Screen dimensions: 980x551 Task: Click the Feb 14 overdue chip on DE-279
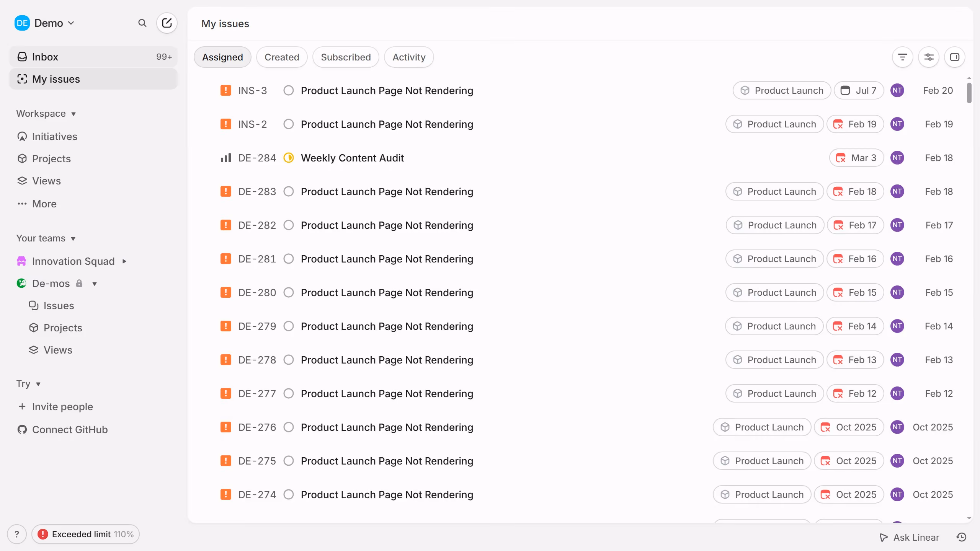[x=855, y=326]
